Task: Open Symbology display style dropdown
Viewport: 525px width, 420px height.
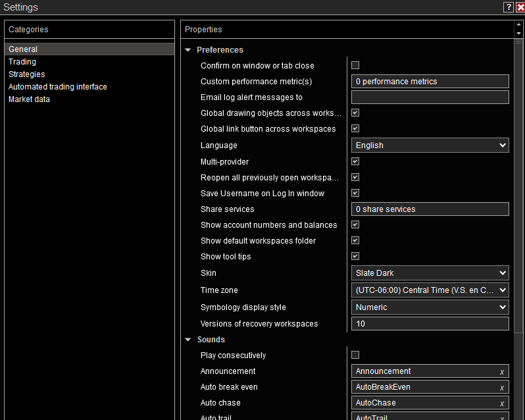Action: (430, 307)
